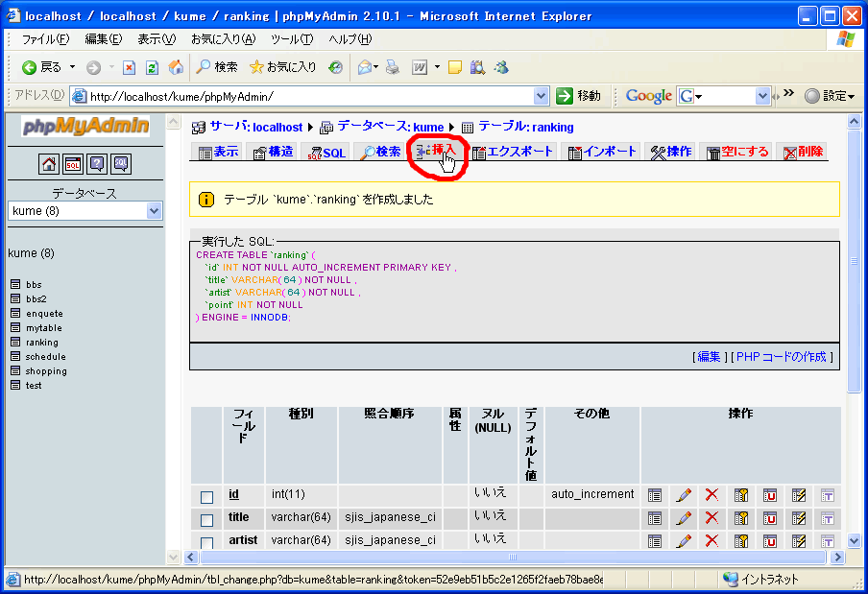Expand the Word edit button dropdown arrow
The image size is (868, 594).
pyautogui.click(x=437, y=67)
